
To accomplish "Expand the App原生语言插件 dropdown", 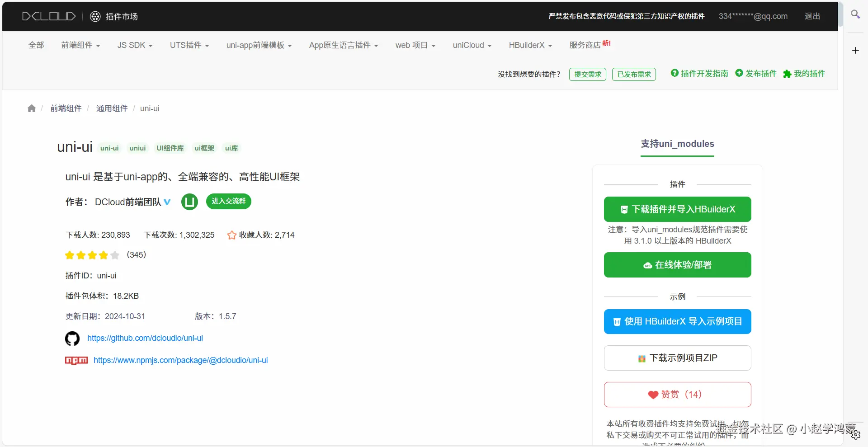I will [344, 45].
